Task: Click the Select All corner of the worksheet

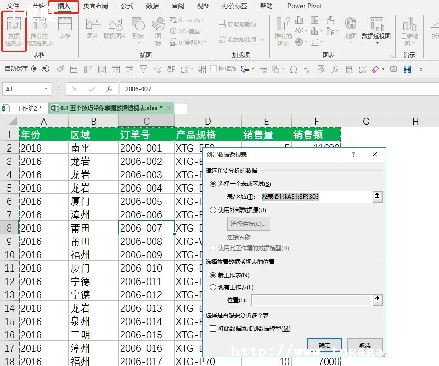Action: coord(11,121)
